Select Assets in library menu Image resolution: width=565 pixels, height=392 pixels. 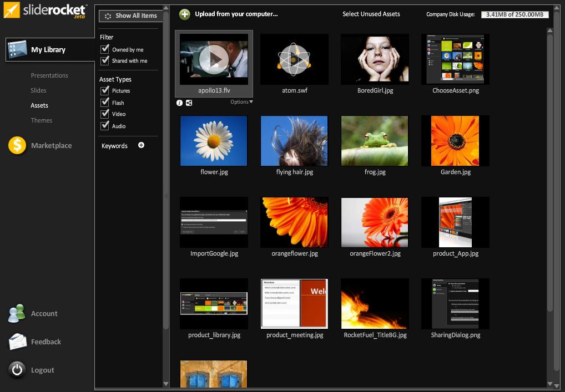point(39,105)
